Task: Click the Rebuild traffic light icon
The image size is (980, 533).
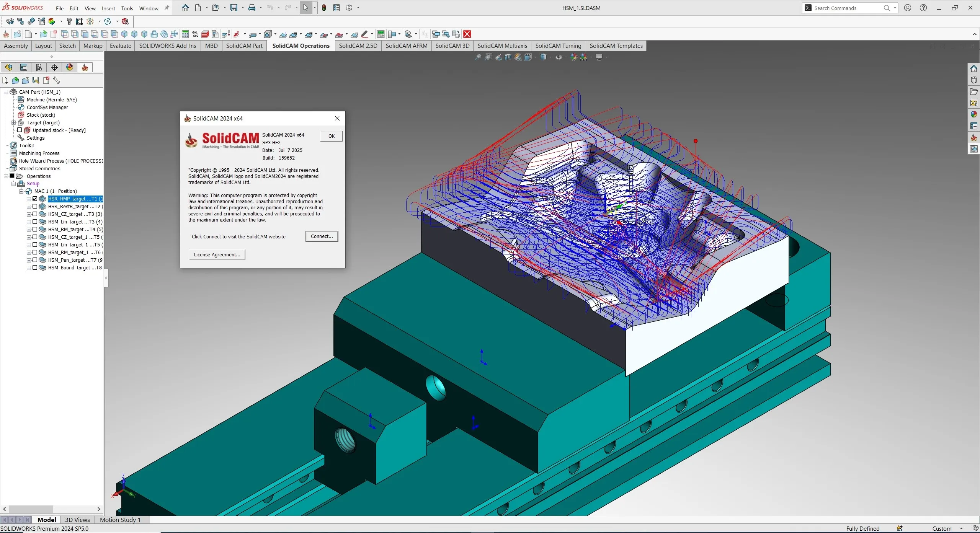Action: click(324, 8)
